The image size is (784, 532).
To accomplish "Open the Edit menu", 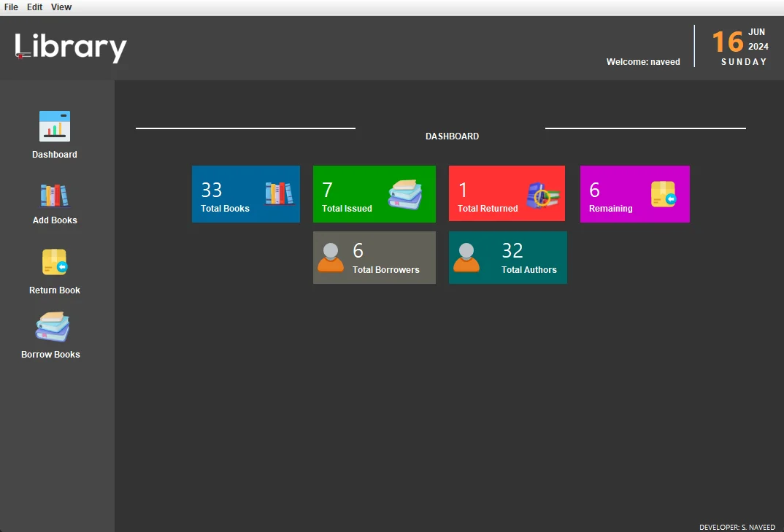I will point(34,7).
